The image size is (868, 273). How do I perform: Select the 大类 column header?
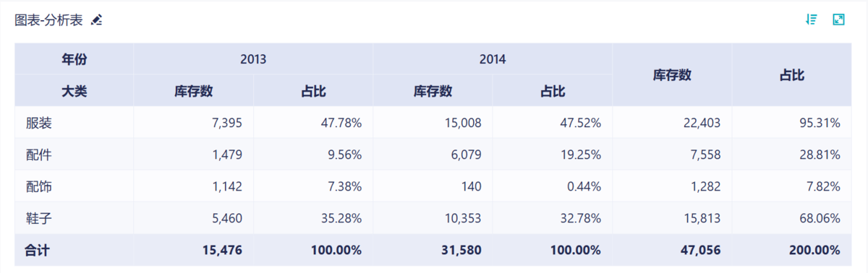click(75, 91)
